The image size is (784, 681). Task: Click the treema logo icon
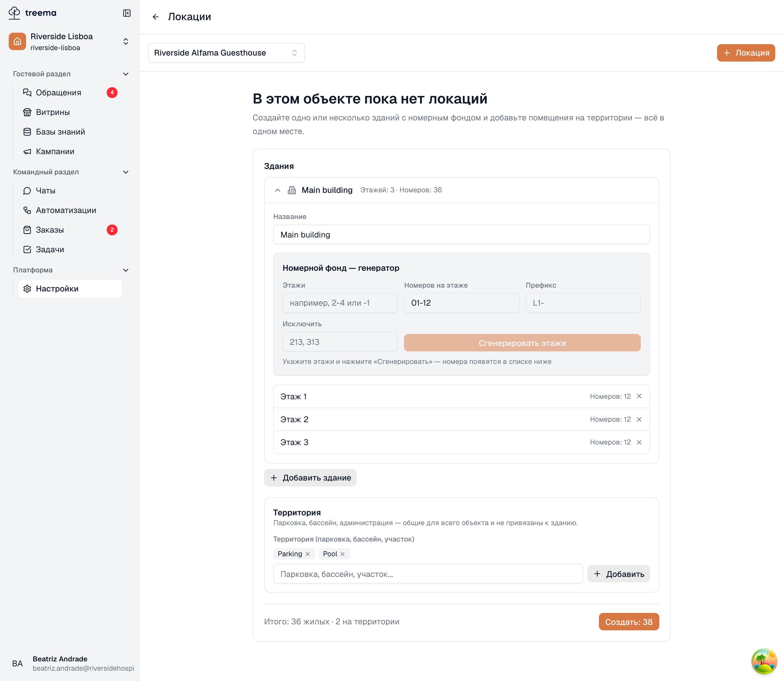click(x=14, y=13)
